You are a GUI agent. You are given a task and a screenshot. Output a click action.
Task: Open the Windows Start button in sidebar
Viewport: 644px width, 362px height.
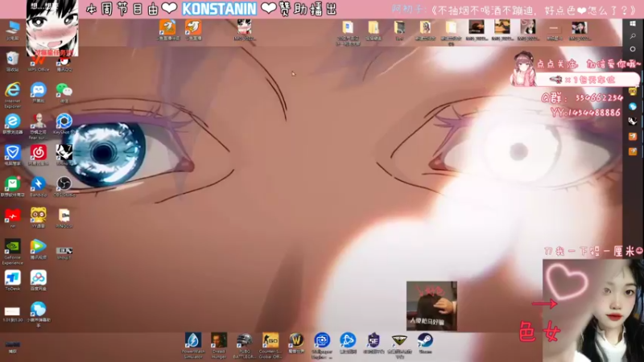point(633,24)
